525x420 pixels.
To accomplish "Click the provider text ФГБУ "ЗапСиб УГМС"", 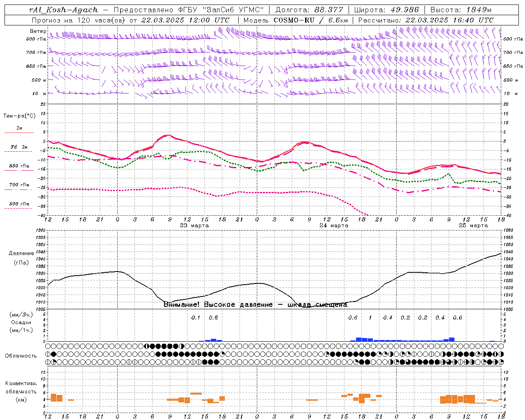I will pos(221,10).
